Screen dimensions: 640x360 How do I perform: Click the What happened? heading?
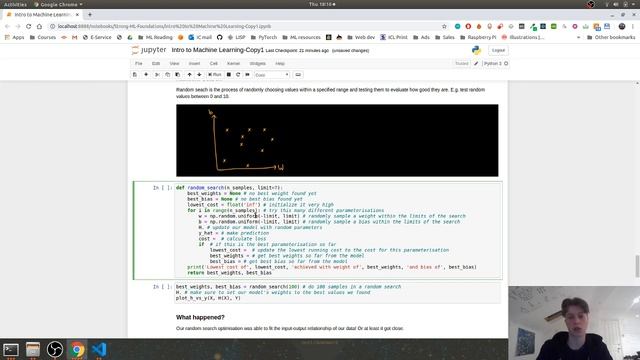coord(200,317)
